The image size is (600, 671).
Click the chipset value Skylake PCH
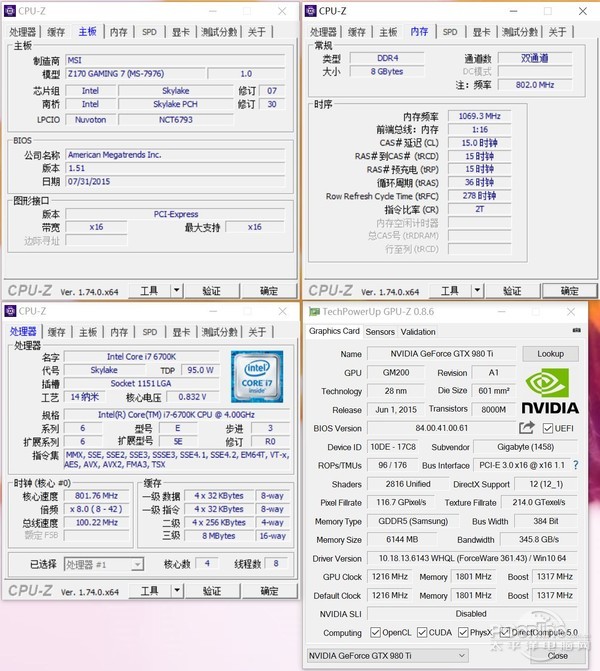click(x=175, y=104)
